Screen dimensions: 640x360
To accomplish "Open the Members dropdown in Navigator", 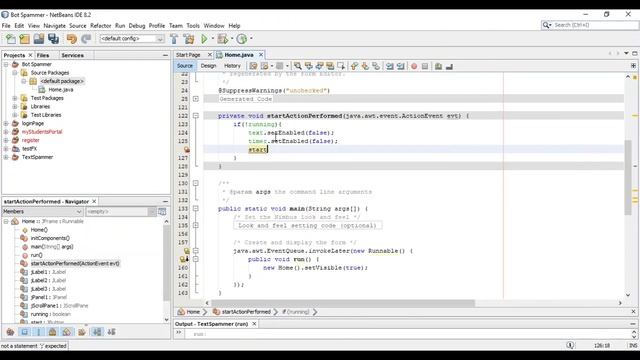I will (42, 212).
